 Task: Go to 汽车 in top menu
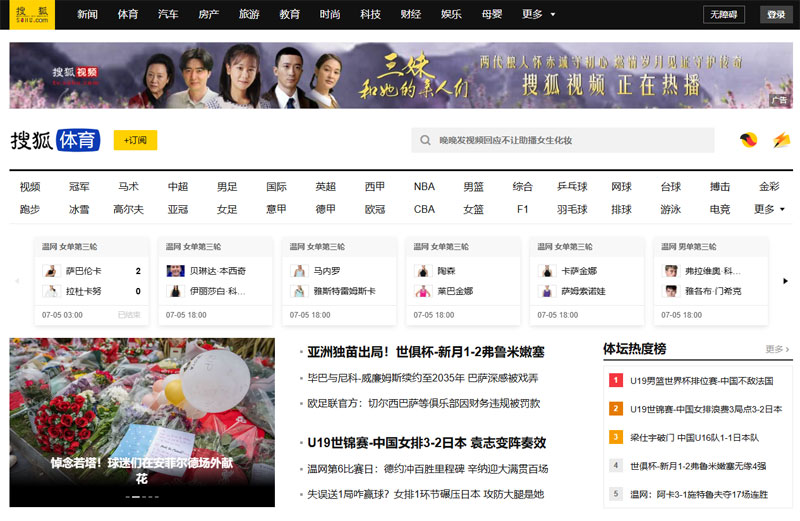click(168, 14)
